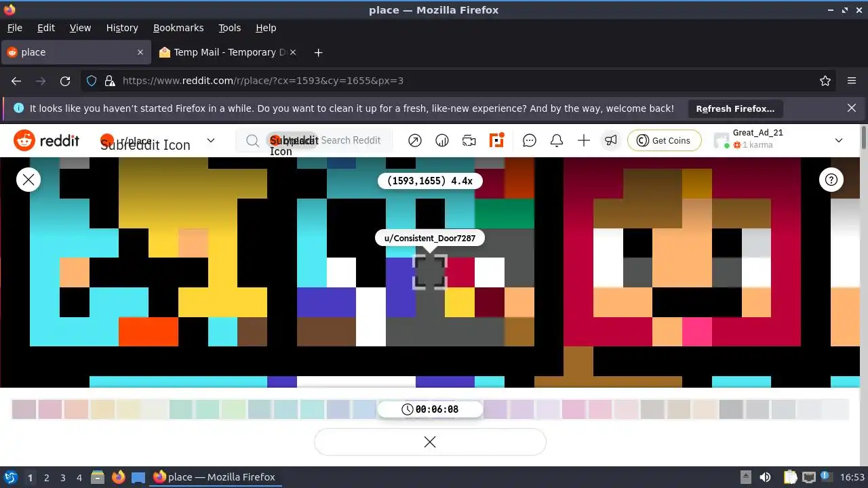
Task: Pick the burgundy swatch at palette start
Action: click(x=24, y=409)
